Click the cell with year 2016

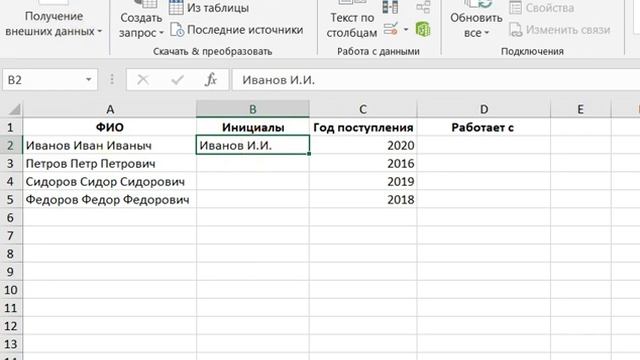(x=363, y=163)
